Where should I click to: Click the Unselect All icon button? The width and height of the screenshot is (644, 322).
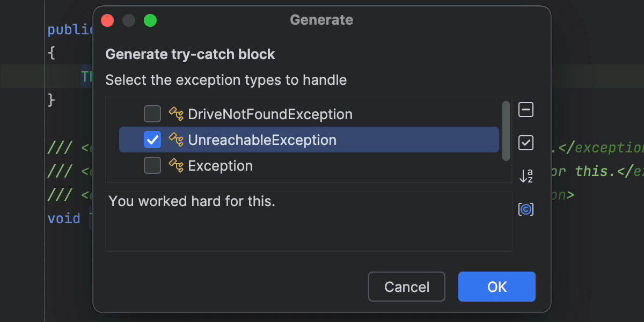[526, 110]
